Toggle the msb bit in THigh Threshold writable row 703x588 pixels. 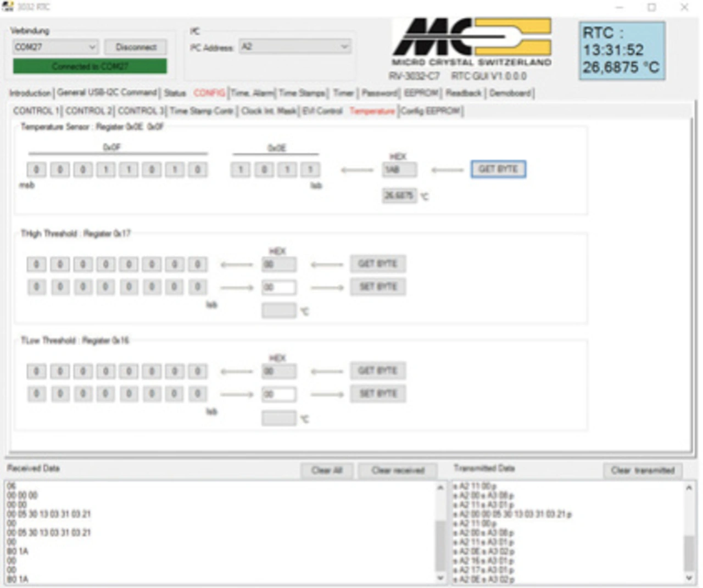[x=36, y=287]
